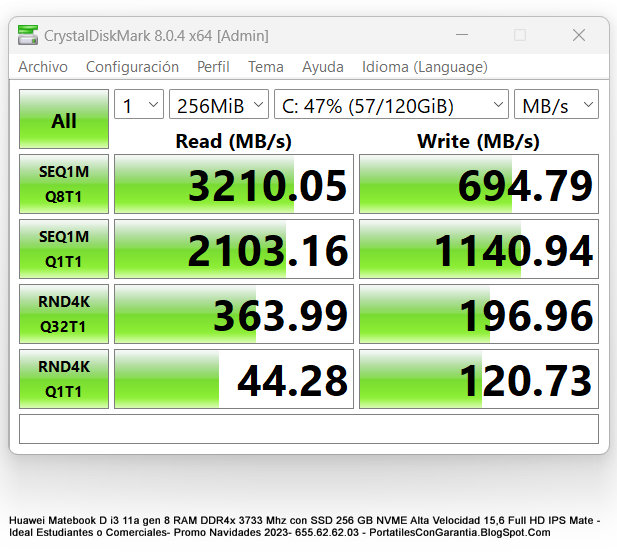The image size is (617, 552).
Task: Expand the 256MiB test size dropdown
Action: click(x=219, y=104)
